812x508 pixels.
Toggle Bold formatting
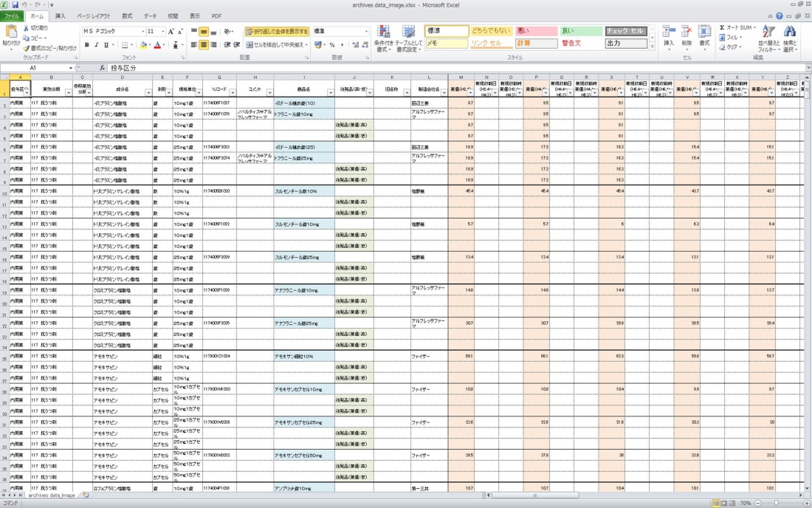[x=86, y=45]
